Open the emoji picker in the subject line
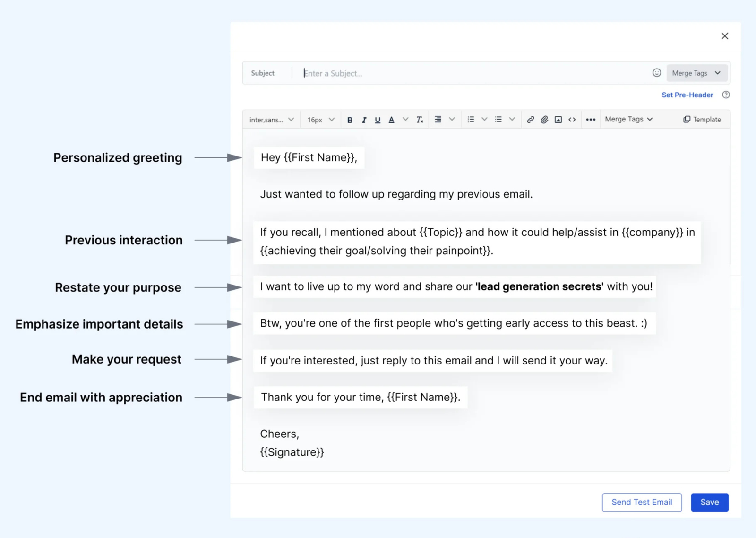756x538 pixels. pos(657,73)
